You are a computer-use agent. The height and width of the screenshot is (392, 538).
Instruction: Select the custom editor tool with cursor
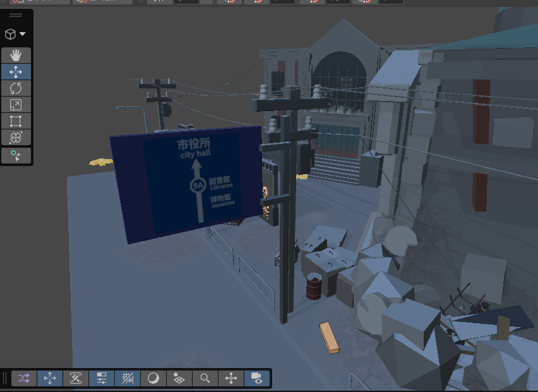pyautogui.click(x=16, y=156)
